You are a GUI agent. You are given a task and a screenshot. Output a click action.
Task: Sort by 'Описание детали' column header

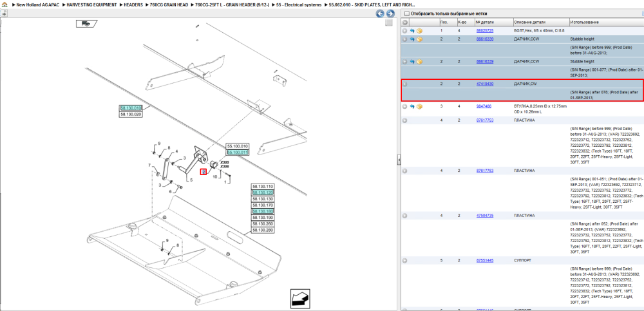pyautogui.click(x=540, y=22)
